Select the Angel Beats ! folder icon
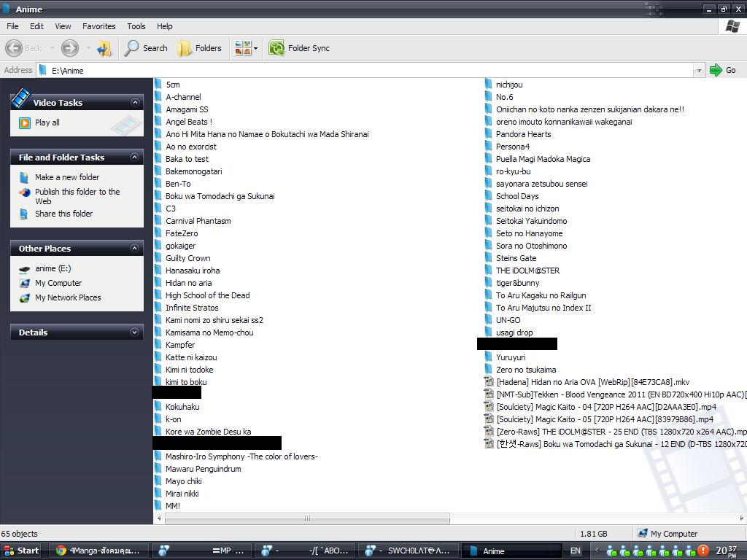This screenshot has height=560, width=747. [158, 122]
